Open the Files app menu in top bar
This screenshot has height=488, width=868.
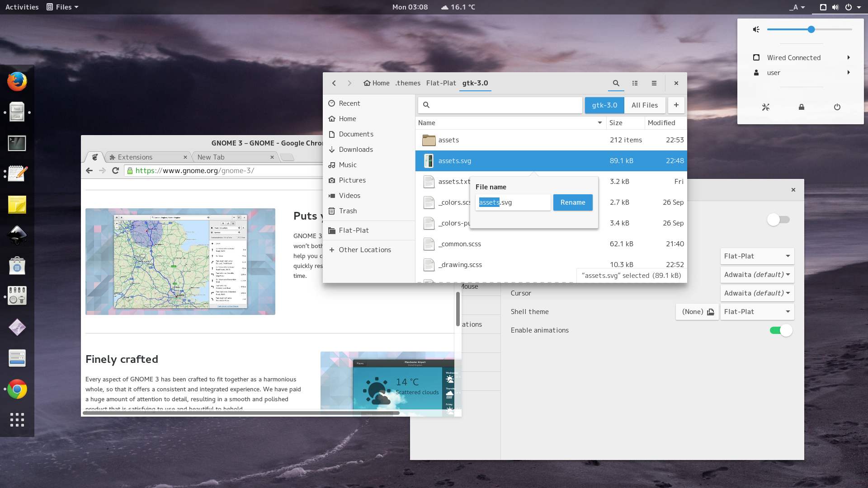click(x=63, y=7)
